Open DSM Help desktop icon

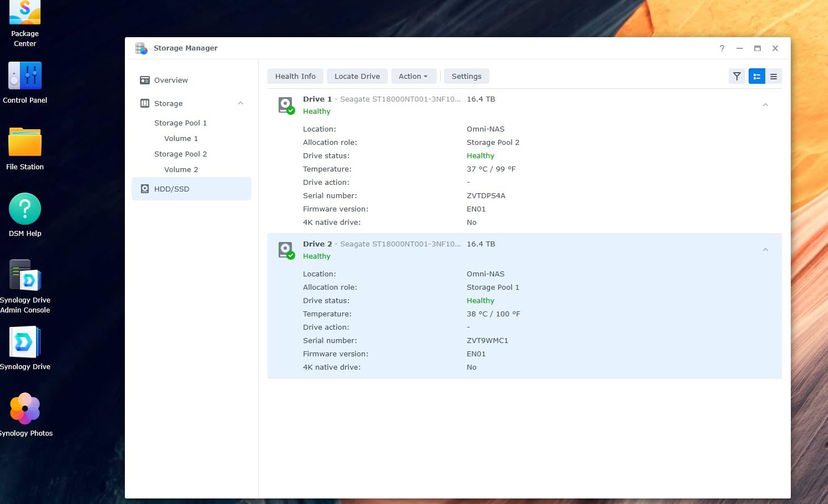[25, 209]
